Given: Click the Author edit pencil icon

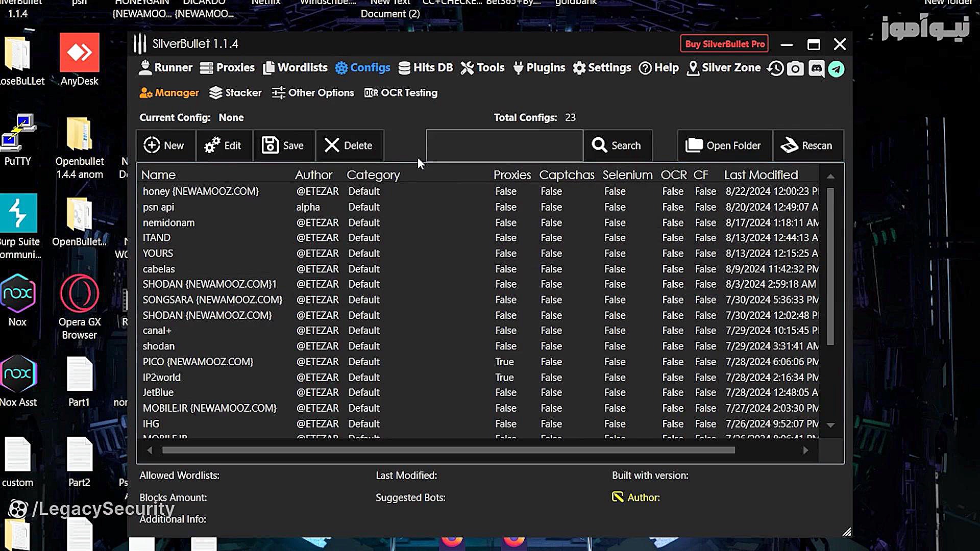Looking at the screenshot, I should click(618, 497).
